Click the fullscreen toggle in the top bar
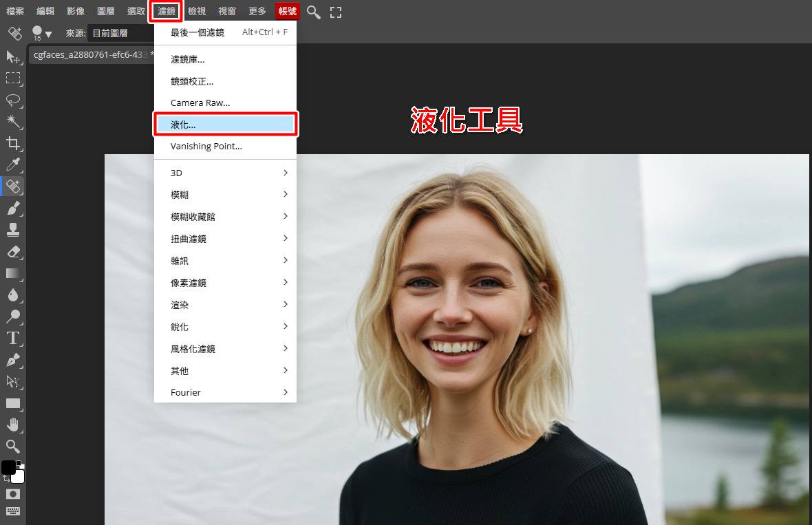 pos(335,11)
